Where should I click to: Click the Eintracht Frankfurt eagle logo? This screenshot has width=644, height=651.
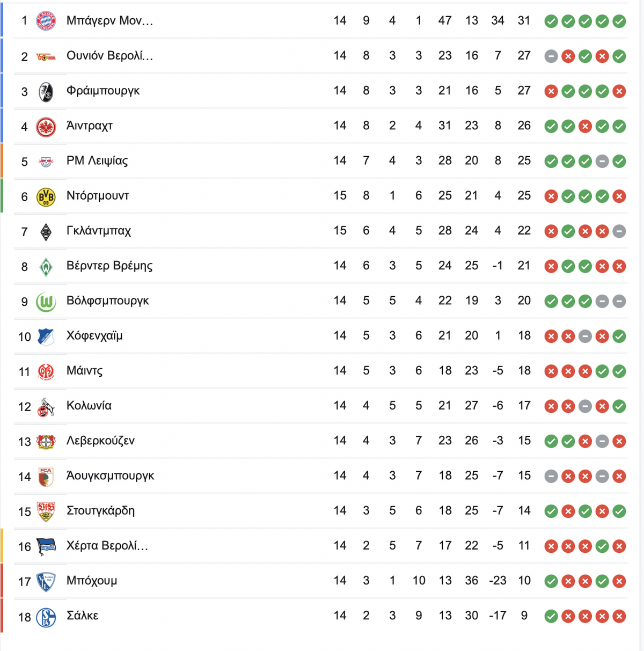click(46, 127)
